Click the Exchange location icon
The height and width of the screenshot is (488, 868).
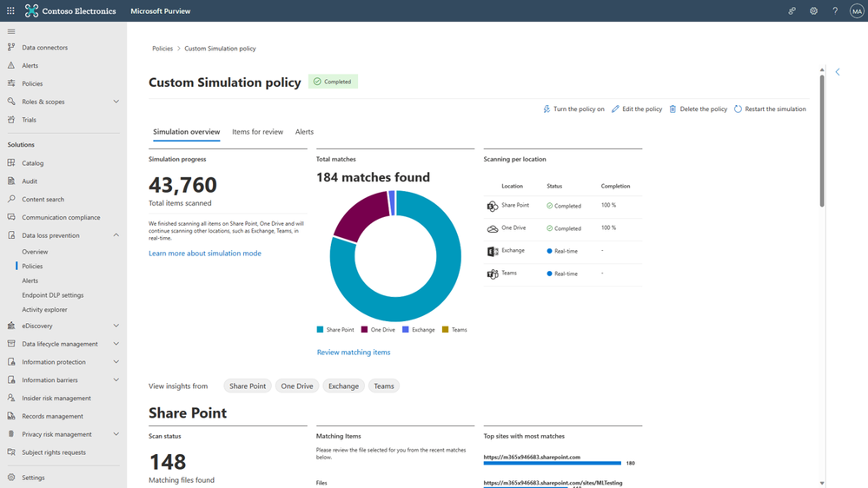492,251
